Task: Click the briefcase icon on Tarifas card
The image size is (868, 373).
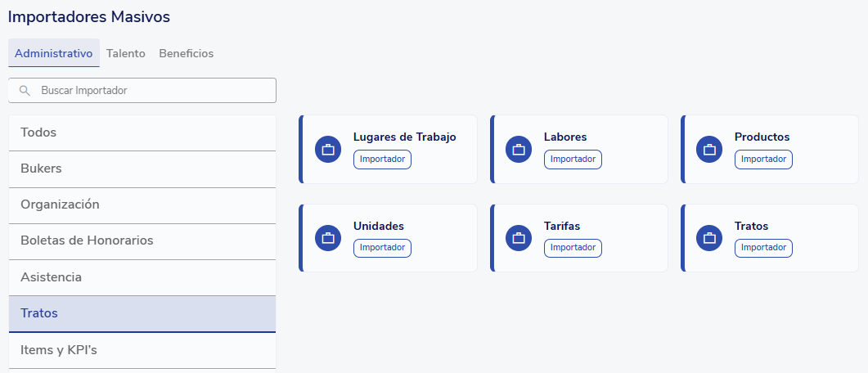Action: pyautogui.click(x=519, y=238)
